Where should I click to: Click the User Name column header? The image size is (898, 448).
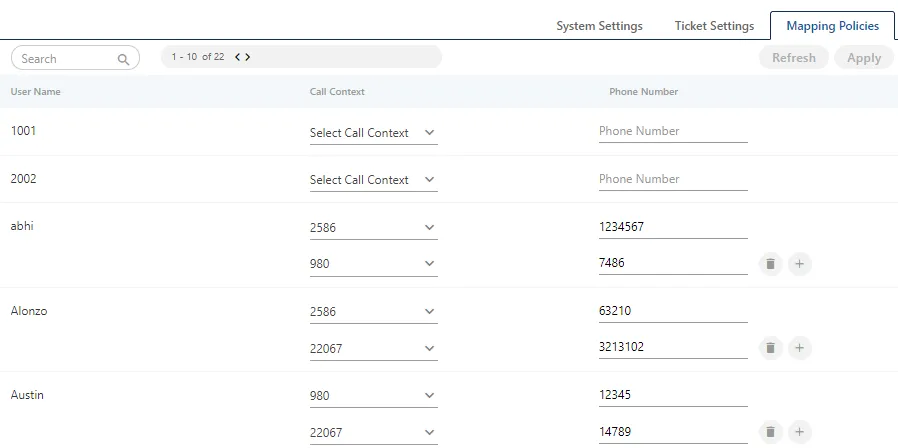point(36,92)
